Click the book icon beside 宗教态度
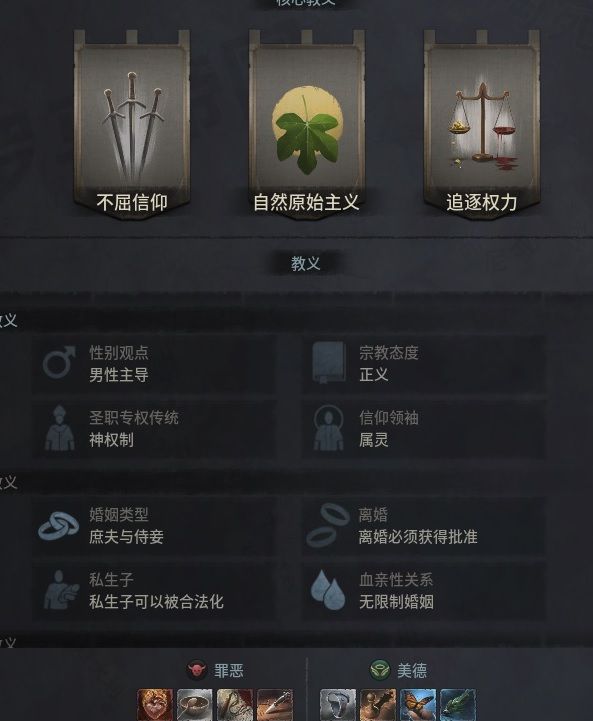The width and height of the screenshot is (593, 721). pyautogui.click(x=328, y=362)
